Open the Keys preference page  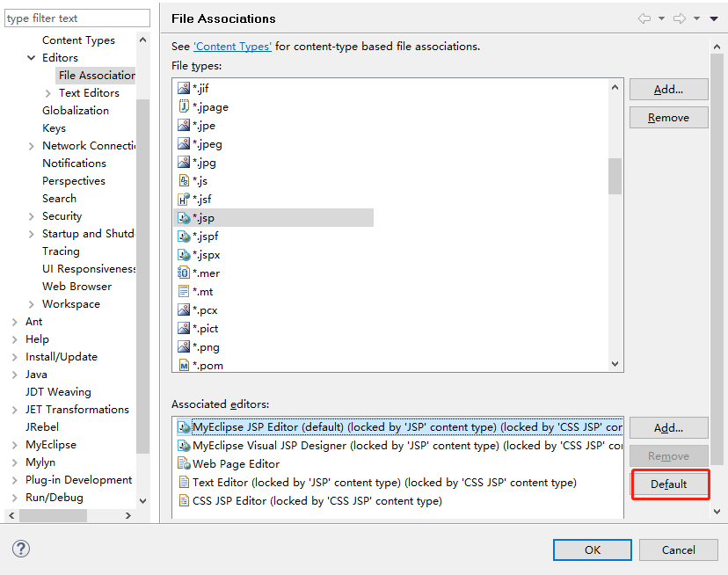point(54,128)
